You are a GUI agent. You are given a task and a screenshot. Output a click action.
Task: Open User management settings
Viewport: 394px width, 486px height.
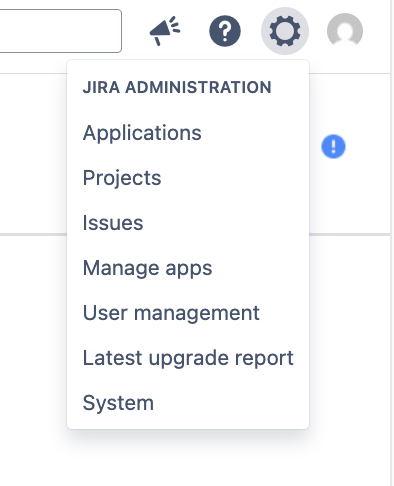(x=188, y=313)
